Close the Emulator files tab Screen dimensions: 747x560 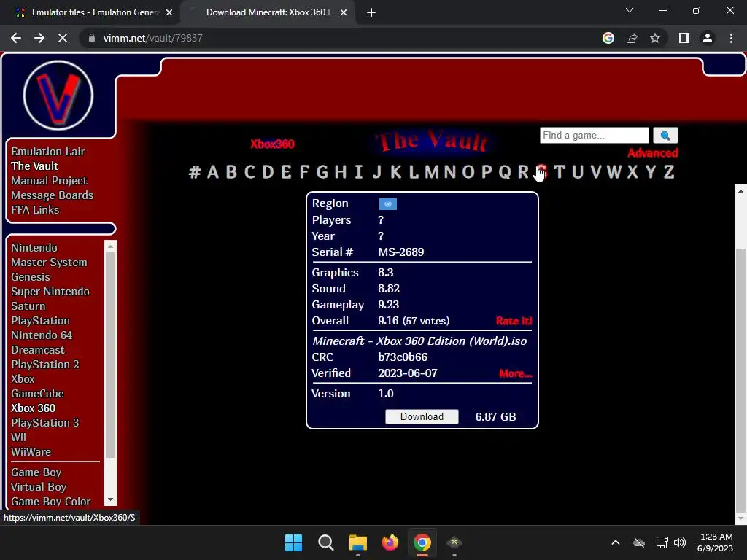click(x=169, y=12)
